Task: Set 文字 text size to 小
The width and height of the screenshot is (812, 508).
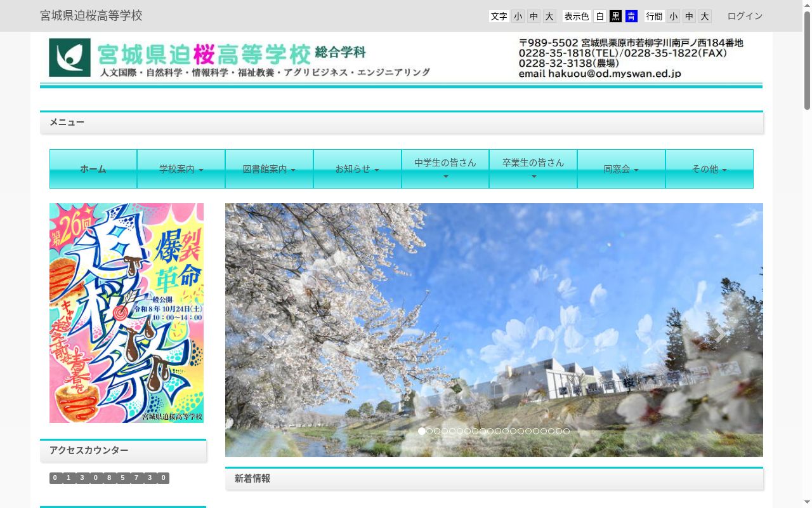Action: (518, 17)
